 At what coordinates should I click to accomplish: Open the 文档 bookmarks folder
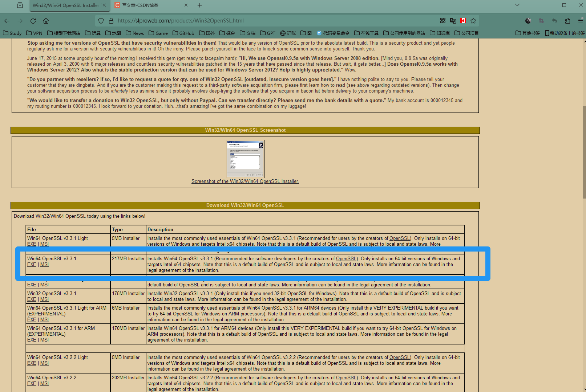248,33
